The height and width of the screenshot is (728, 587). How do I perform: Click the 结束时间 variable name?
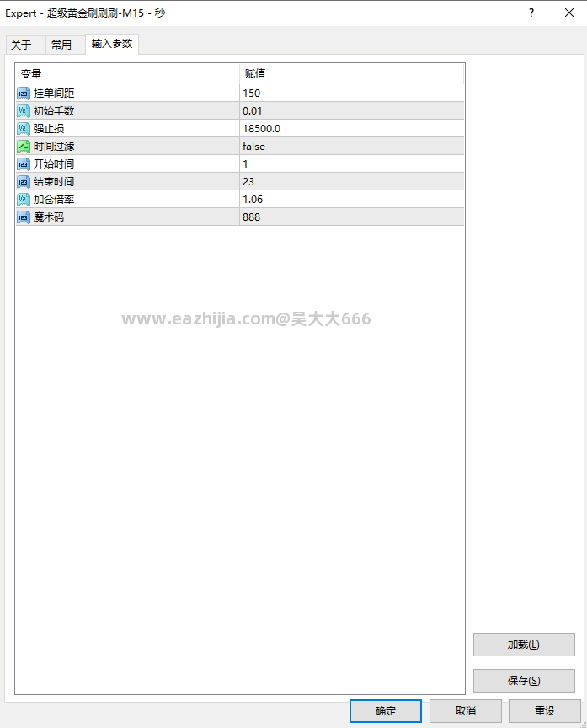[x=54, y=181]
